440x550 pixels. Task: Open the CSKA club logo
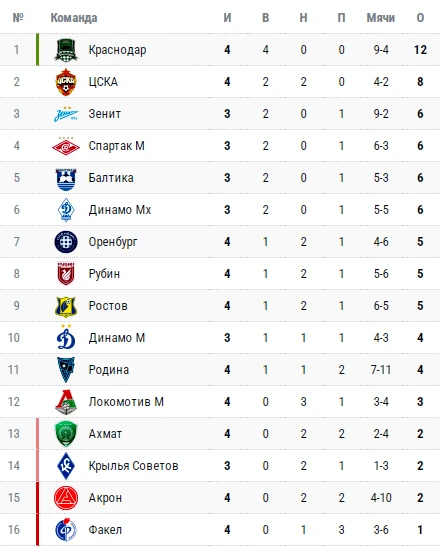click(66, 82)
